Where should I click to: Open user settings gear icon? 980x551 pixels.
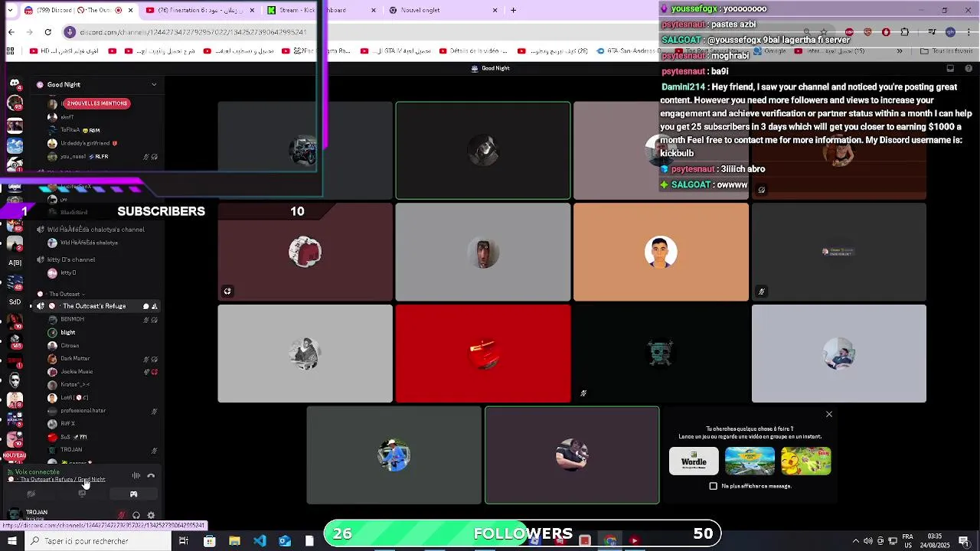(151, 516)
